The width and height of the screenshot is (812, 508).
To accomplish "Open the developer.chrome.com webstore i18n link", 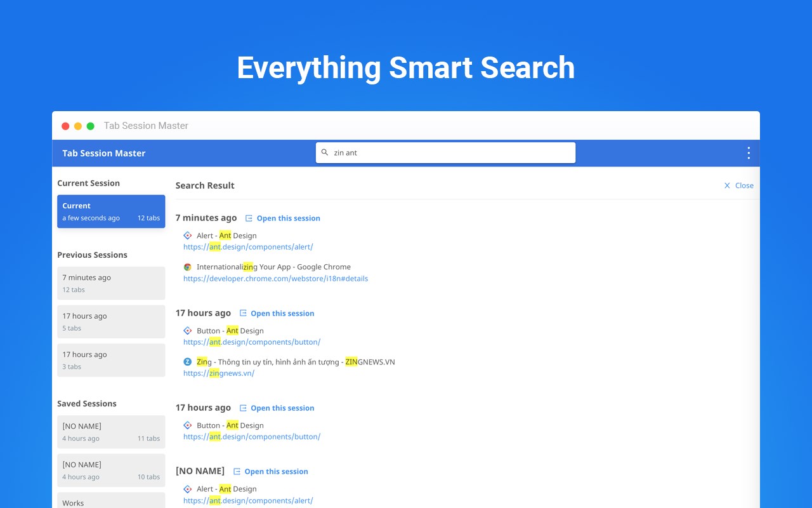I will click(x=275, y=279).
